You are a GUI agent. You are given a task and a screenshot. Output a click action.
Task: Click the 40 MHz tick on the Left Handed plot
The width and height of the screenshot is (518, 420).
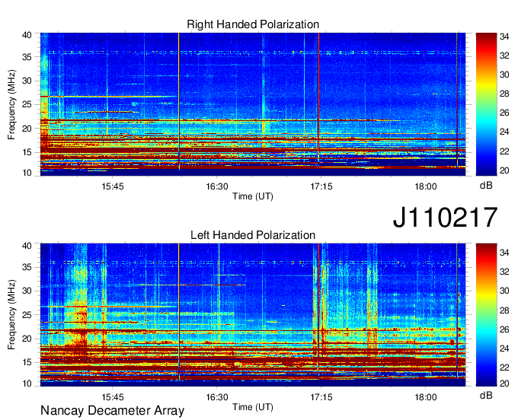(x=27, y=246)
